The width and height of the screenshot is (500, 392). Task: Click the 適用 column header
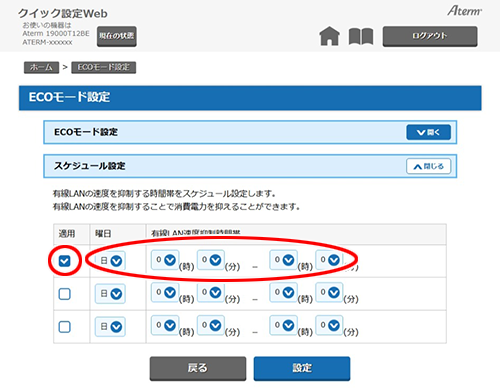[x=67, y=234]
